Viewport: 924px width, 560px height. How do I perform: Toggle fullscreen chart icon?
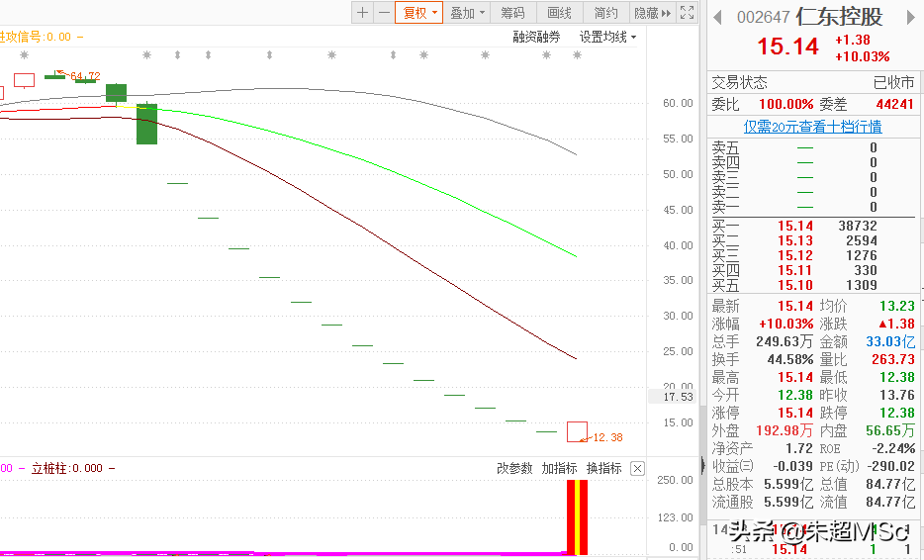(x=687, y=13)
